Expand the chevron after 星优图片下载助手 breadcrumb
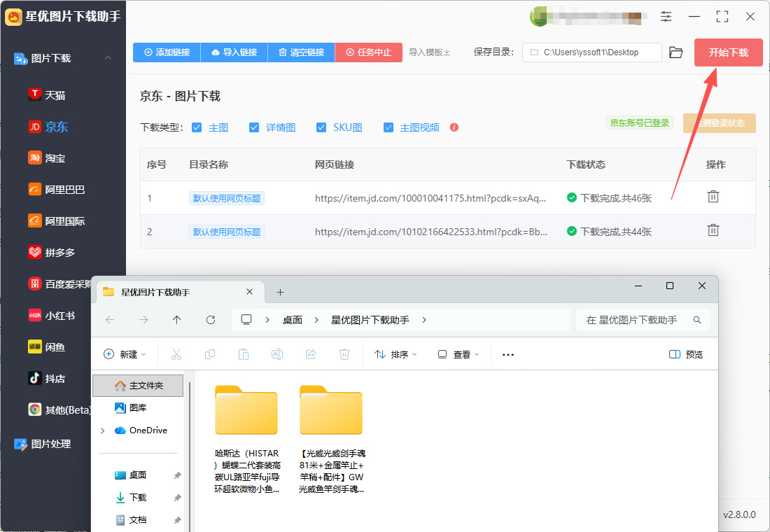Viewport: 770px width, 532px height. tap(424, 320)
